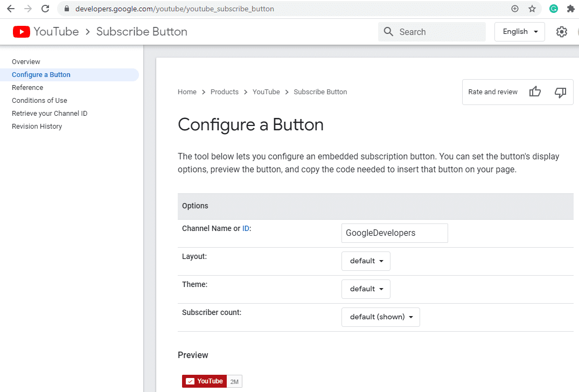Click the YouTube subscribe preview button
The image size is (579, 392).
[x=204, y=381]
